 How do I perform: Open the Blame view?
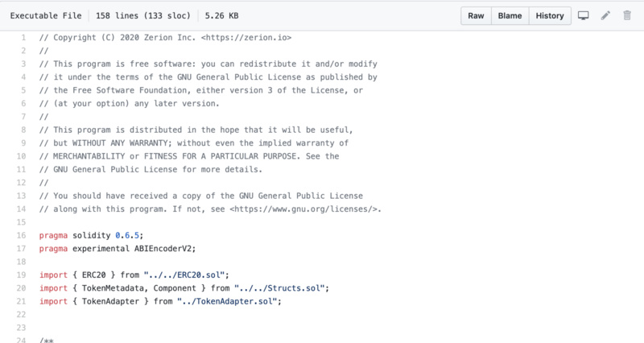tap(510, 15)
